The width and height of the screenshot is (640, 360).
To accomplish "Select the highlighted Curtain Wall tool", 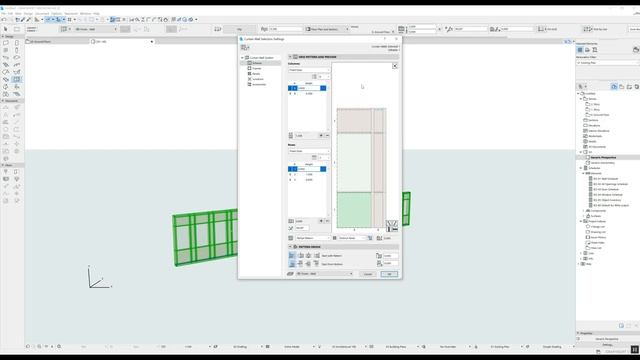I will tap(17, 79).
